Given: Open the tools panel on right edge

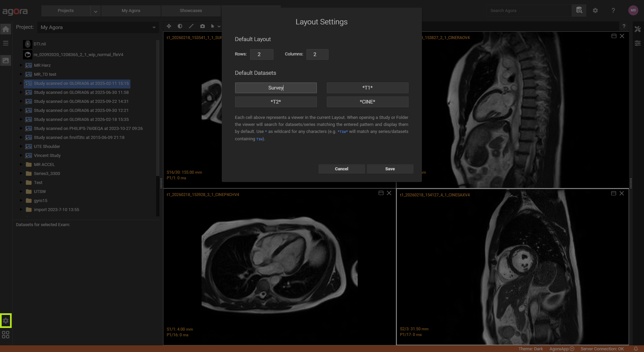Looking at the screenshot, I should pyautogui.click(x=638, y=29).
